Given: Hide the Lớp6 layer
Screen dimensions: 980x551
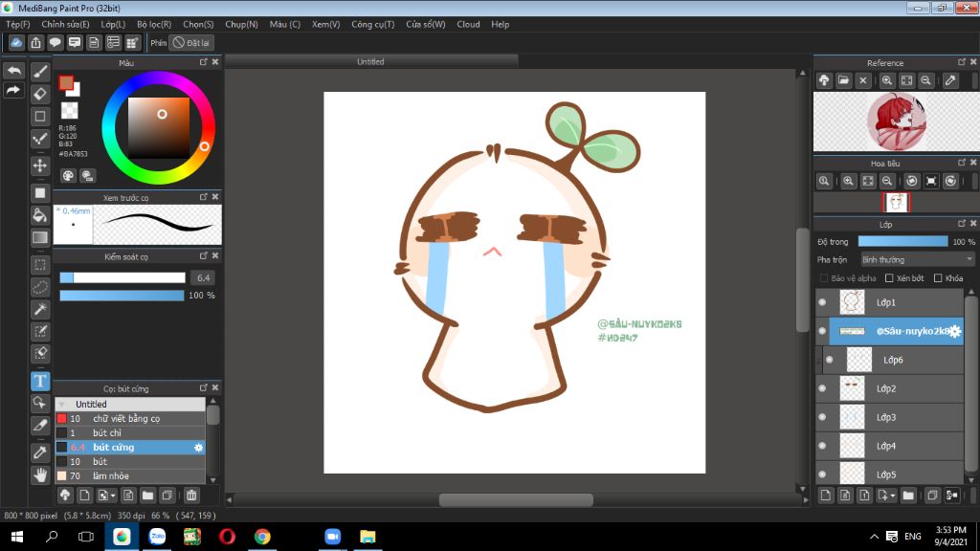Looking at the screenshot, I should (x=830, y=360).
